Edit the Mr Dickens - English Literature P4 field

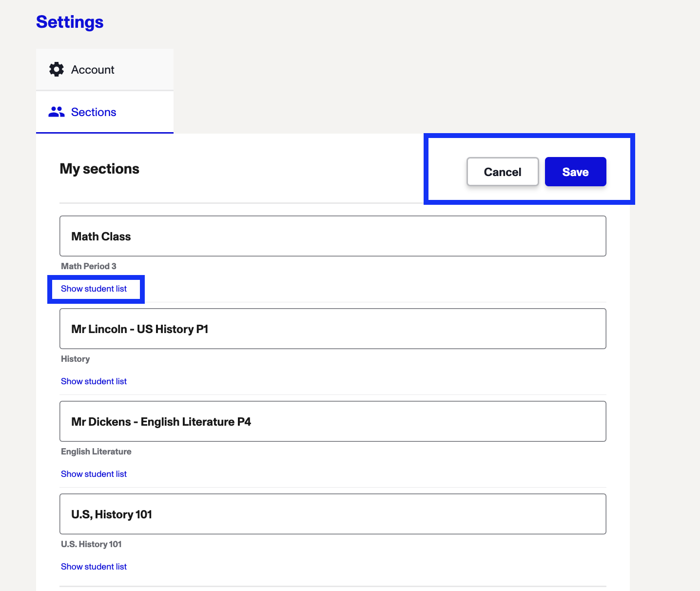point(333,421)
